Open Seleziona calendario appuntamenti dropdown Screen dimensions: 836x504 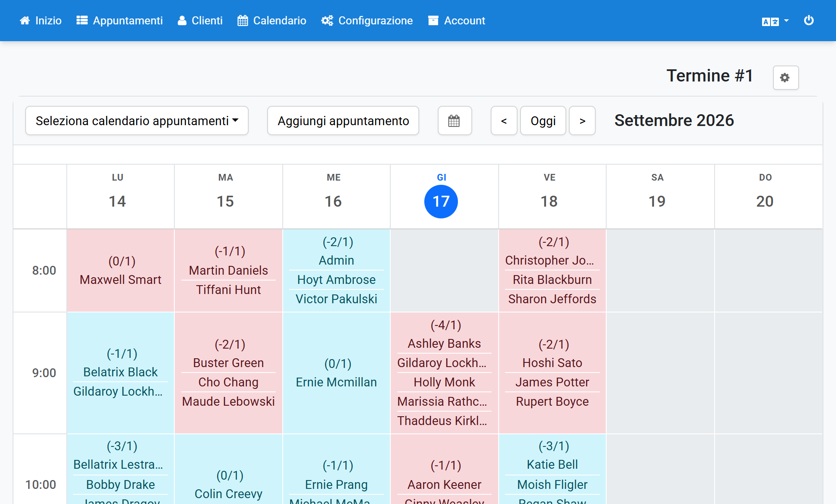(137, 121)
